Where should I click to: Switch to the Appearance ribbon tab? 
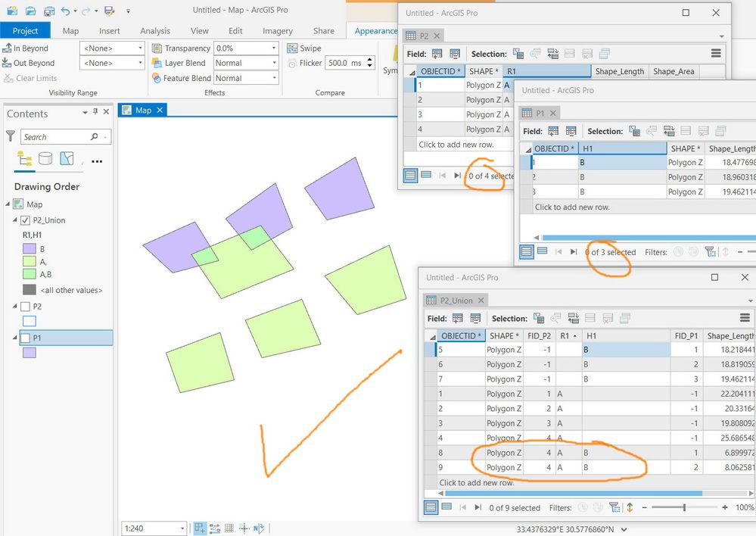point(375,31)
